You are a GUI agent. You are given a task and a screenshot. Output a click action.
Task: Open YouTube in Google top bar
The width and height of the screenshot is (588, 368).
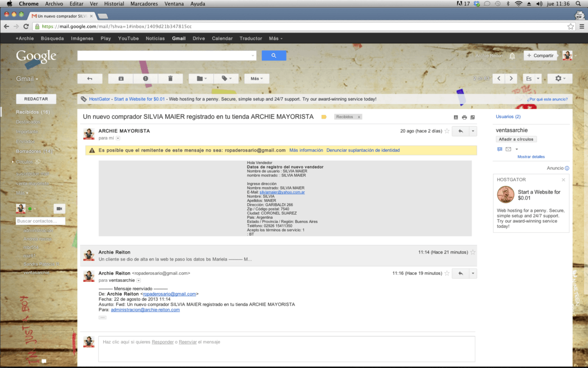pyautogui.click(x=128, y=39)
